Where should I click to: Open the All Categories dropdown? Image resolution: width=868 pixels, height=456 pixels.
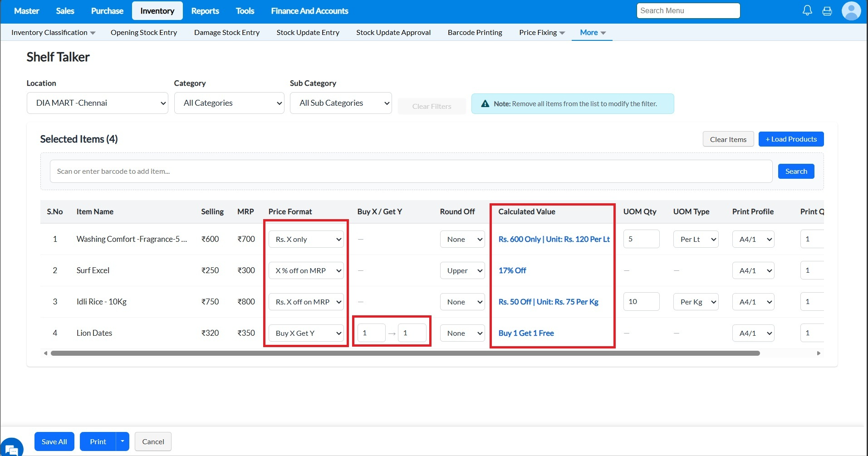click(229, 103)
